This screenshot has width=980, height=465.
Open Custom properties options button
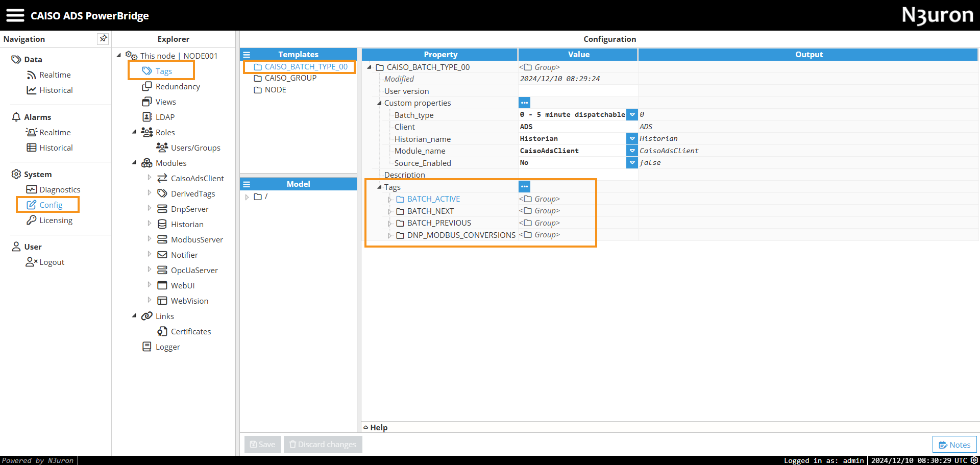tap(524, 103)
